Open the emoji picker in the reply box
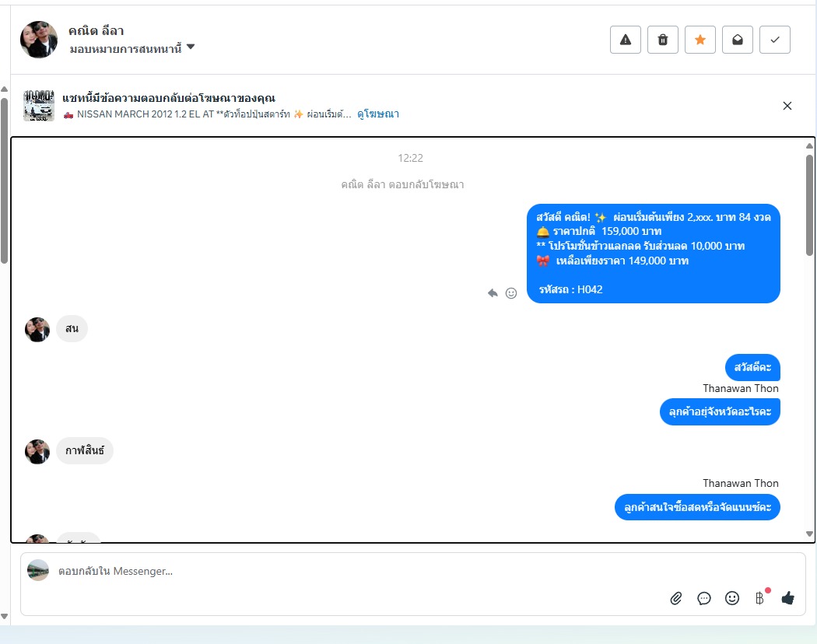 (x=732, y=598)
